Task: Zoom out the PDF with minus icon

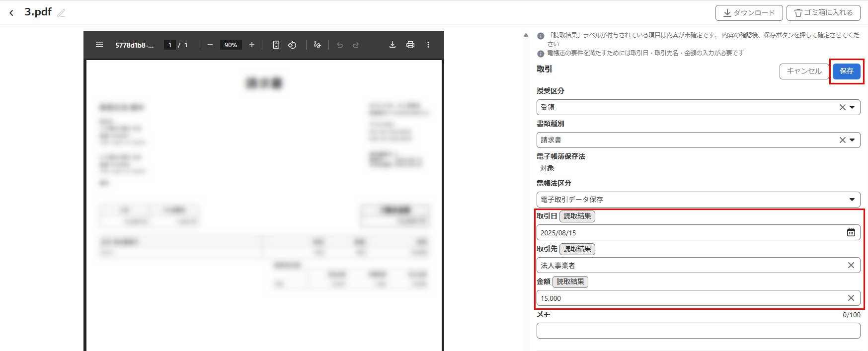Action: [210, 45]
